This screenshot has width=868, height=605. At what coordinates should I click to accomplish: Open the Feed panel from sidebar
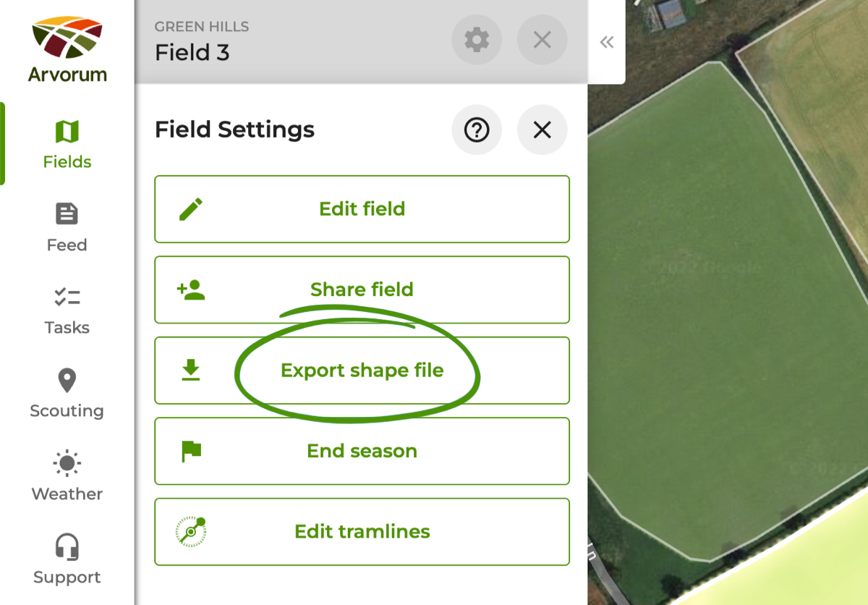[x=67, y=214]
